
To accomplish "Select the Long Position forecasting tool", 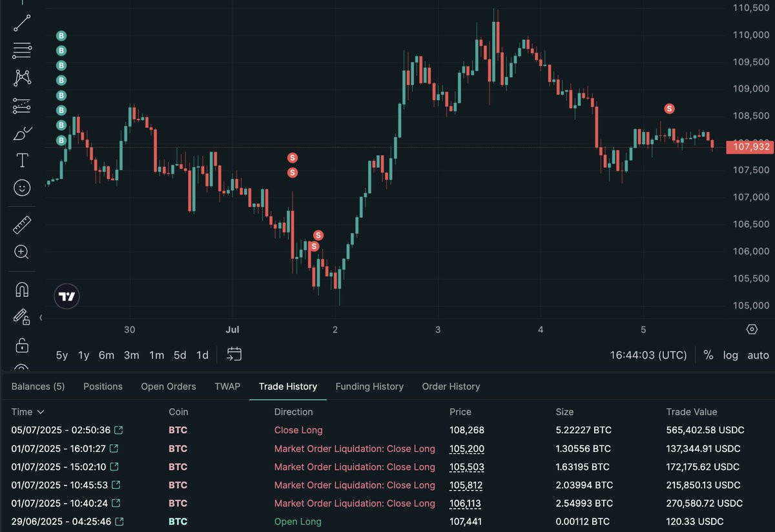I will click(x=22, y=105).
